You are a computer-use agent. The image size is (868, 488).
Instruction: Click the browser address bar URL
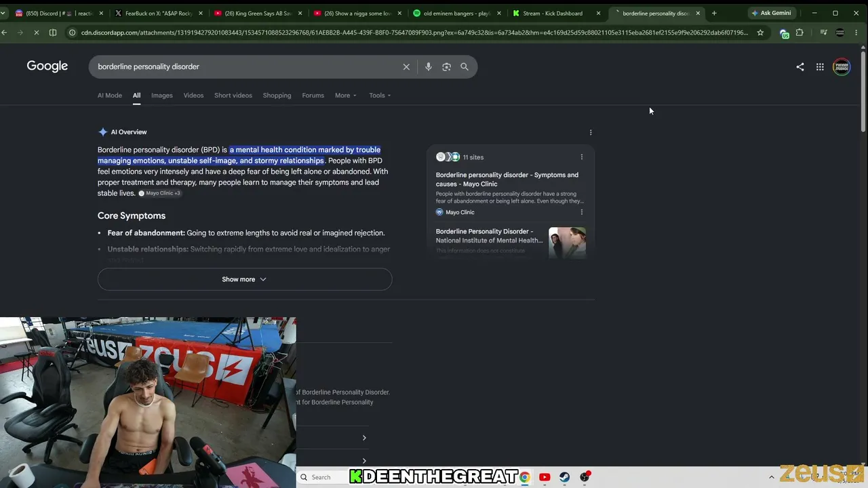pos(414,33)
